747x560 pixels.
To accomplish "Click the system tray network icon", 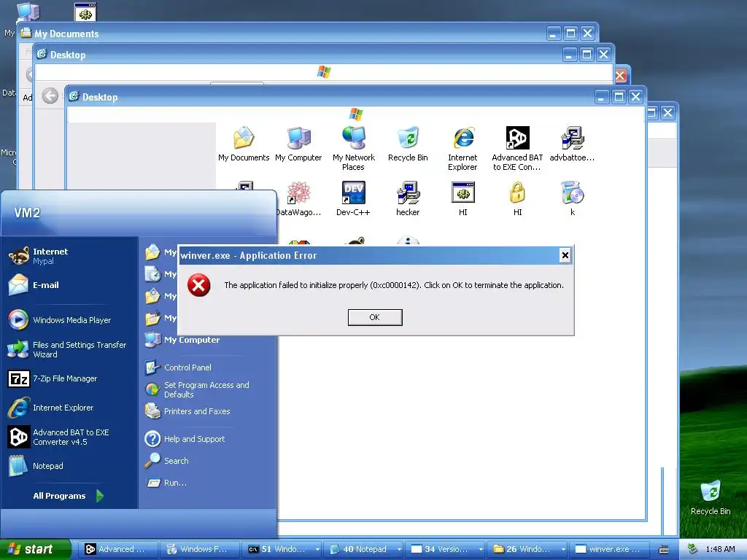I will click(693, 549).
